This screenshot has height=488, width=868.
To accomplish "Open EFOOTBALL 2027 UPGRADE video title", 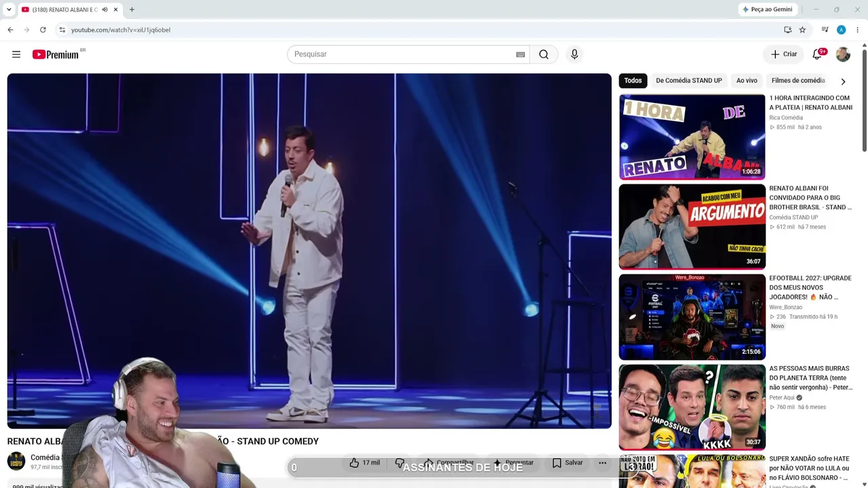I will coord(810,287).
